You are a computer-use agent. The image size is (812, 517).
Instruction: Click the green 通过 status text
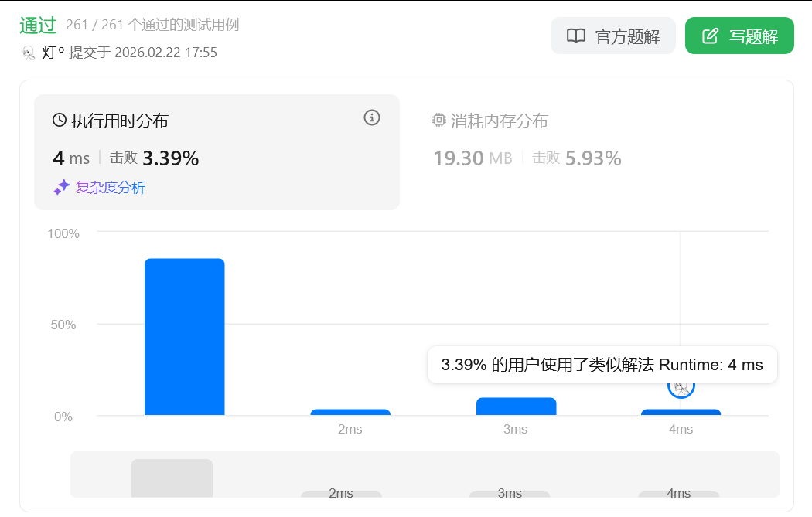[x=38, y=25]
